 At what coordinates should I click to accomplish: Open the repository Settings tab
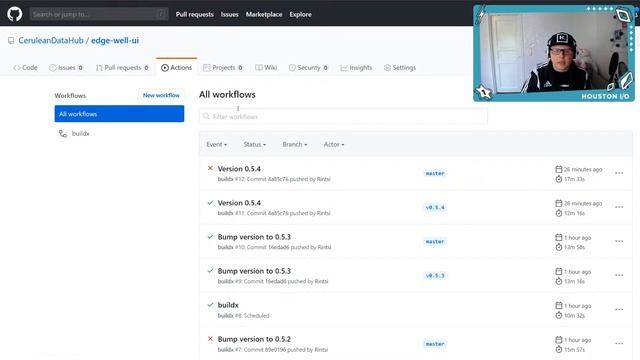click(400, 68)
